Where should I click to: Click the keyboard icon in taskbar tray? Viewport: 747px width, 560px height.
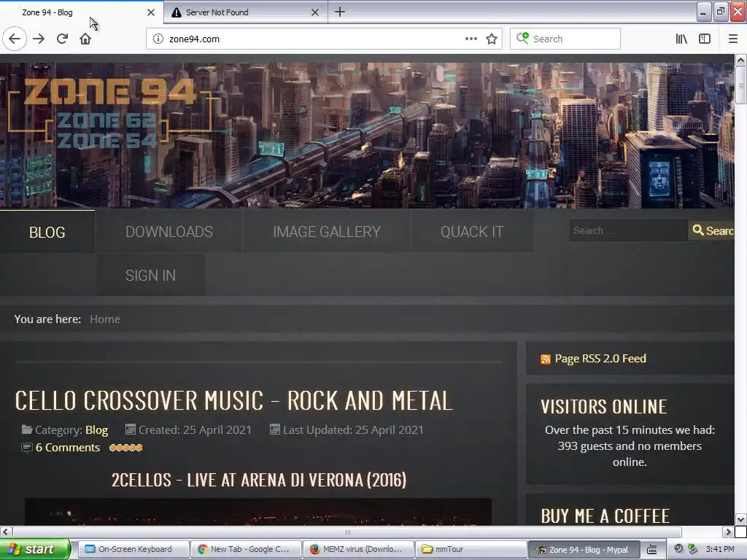(651, 550)
